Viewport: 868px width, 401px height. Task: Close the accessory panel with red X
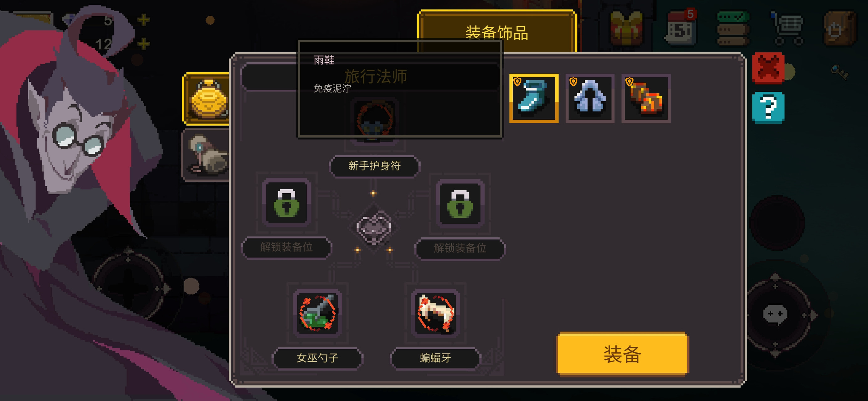point(768,69)
